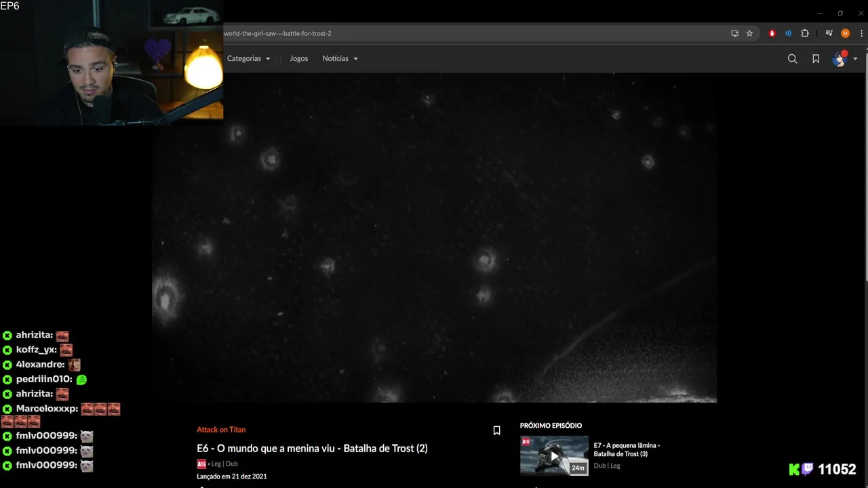Open the browser extensions puzzle icon
The width and height of the screenshot is (868, 488).
805,33
